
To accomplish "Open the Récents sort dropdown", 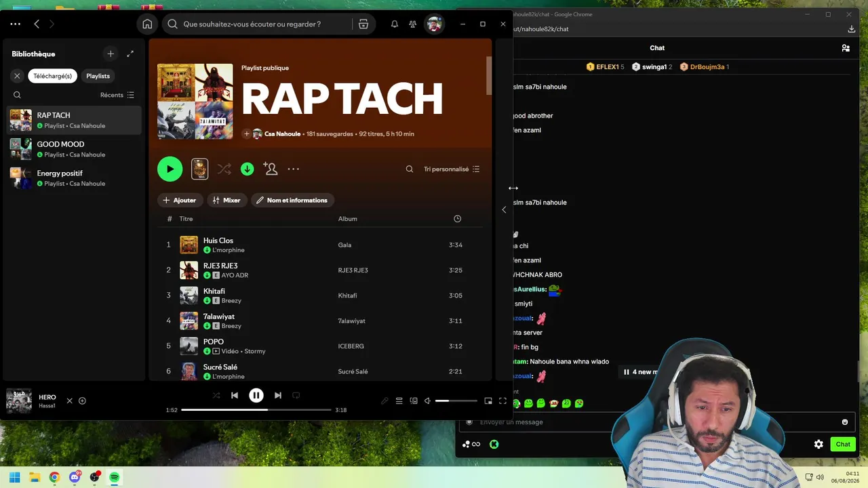I will [x=117, y=95].
